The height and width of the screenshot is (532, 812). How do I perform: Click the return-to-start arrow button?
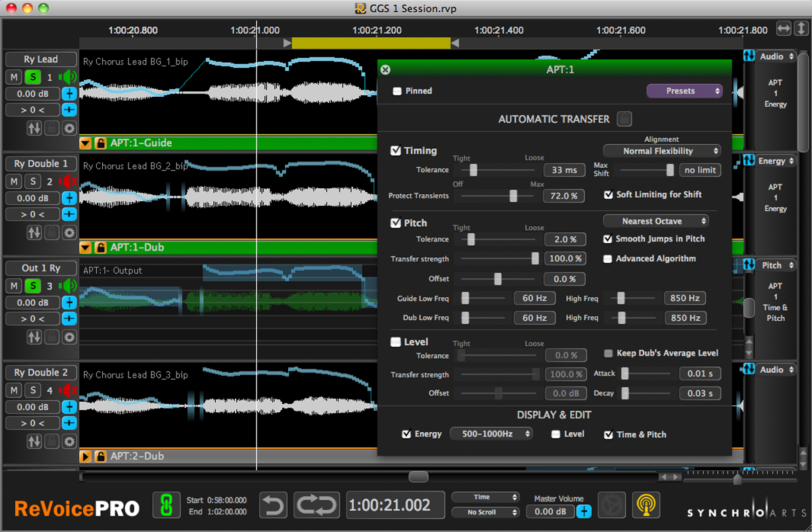274,506
